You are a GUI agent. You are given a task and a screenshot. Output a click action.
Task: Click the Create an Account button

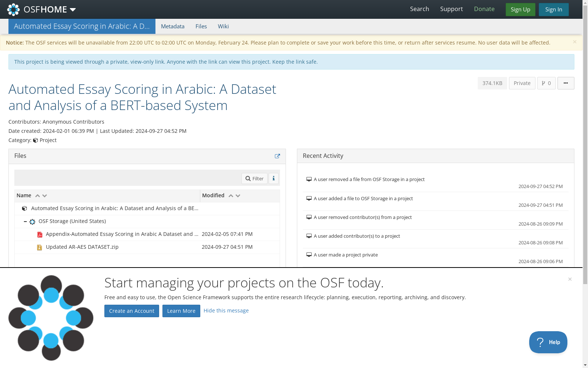pos(132,311)
